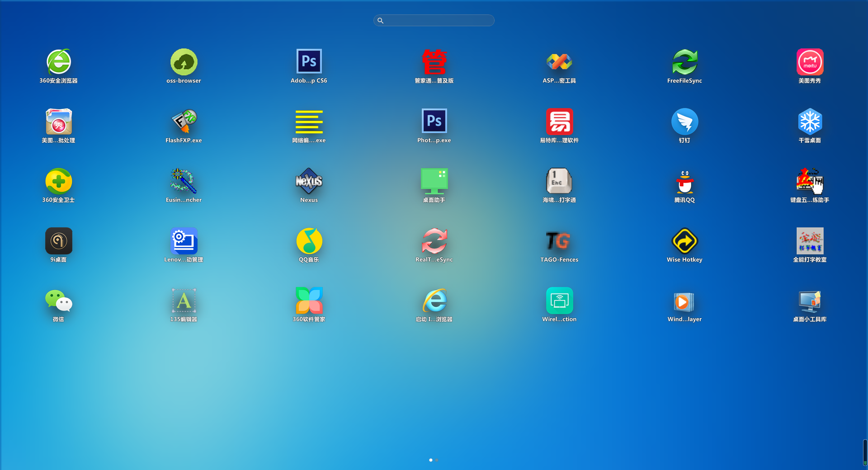The image size is (868, 470).
Task: Launch the Nexus dock app
Action: coord(309,181)
